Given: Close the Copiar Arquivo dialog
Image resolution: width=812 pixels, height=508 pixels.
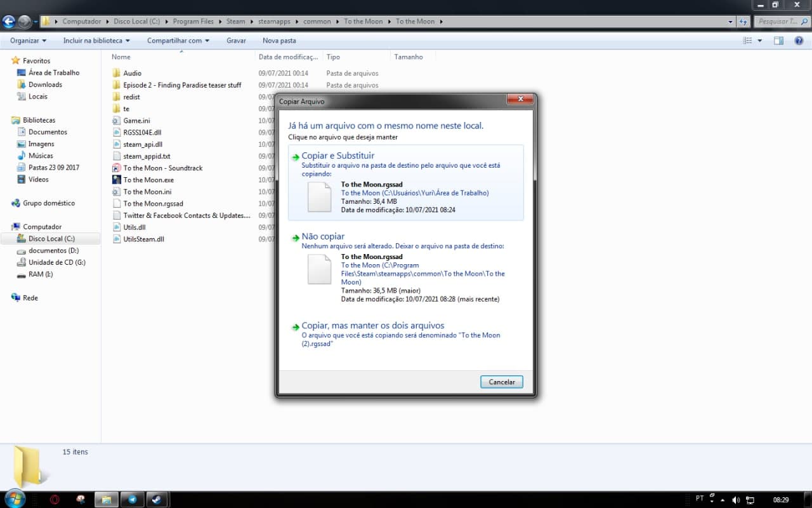Looking at the screenshot, I should 520,99.
